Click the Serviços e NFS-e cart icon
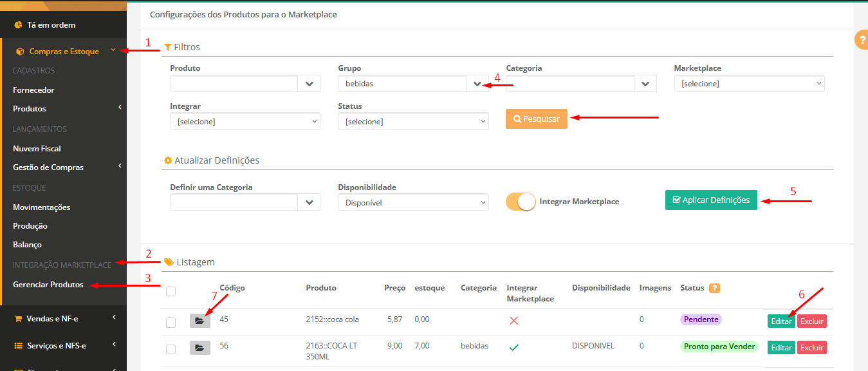The image size is (868, 371). 18,346
